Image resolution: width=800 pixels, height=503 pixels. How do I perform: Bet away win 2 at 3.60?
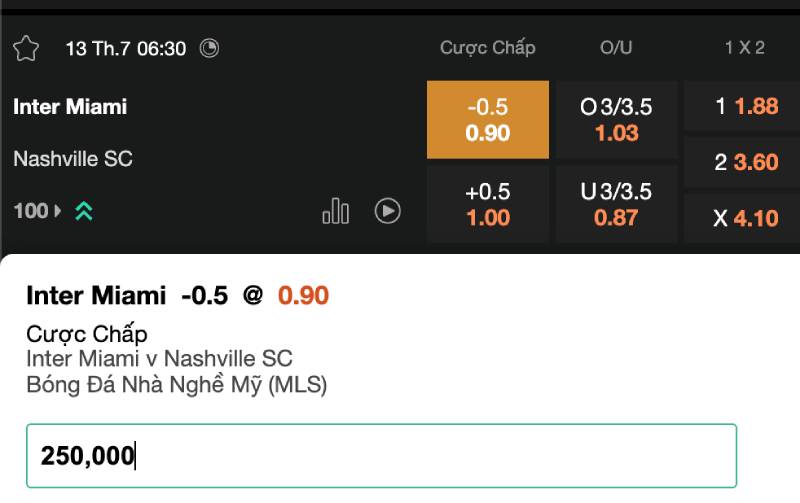click(x=745, y=162)
